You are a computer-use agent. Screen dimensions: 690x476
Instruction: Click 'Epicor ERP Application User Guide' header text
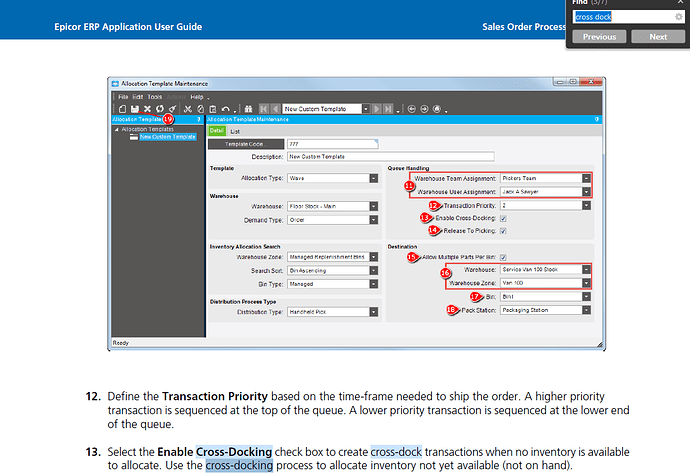click(x=128, y=27)
